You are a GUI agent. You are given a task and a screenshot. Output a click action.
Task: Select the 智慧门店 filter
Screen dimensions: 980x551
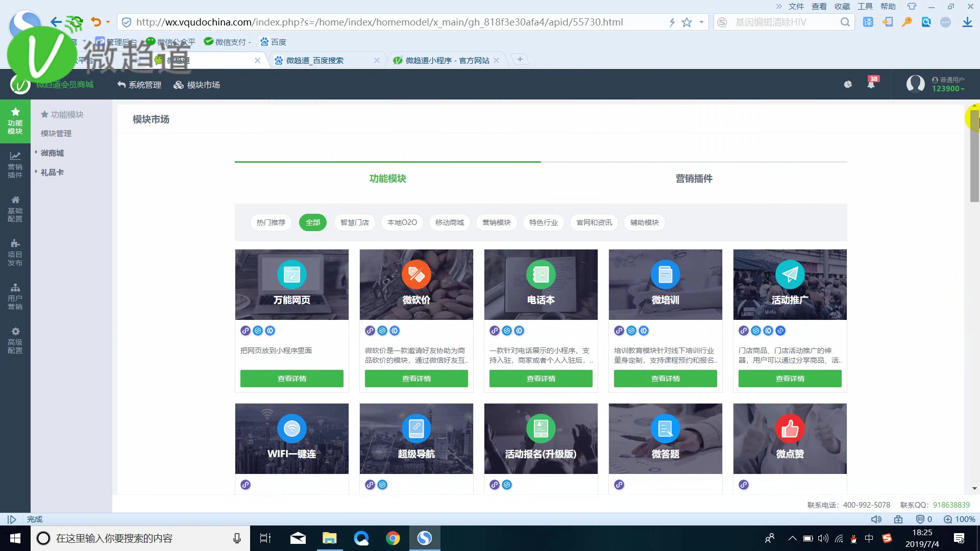pyautogui.click(x=355, y=222)
